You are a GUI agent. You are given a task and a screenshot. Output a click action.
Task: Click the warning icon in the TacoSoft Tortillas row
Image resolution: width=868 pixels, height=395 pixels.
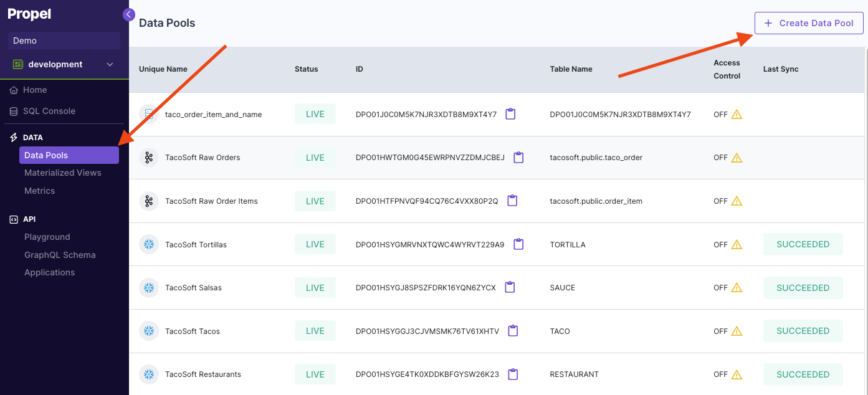coord(736,244)
